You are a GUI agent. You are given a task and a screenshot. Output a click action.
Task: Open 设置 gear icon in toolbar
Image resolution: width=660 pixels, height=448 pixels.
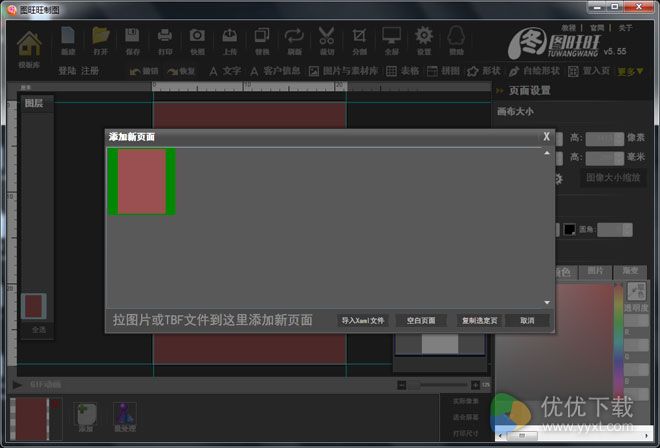[x=424, y=39]
